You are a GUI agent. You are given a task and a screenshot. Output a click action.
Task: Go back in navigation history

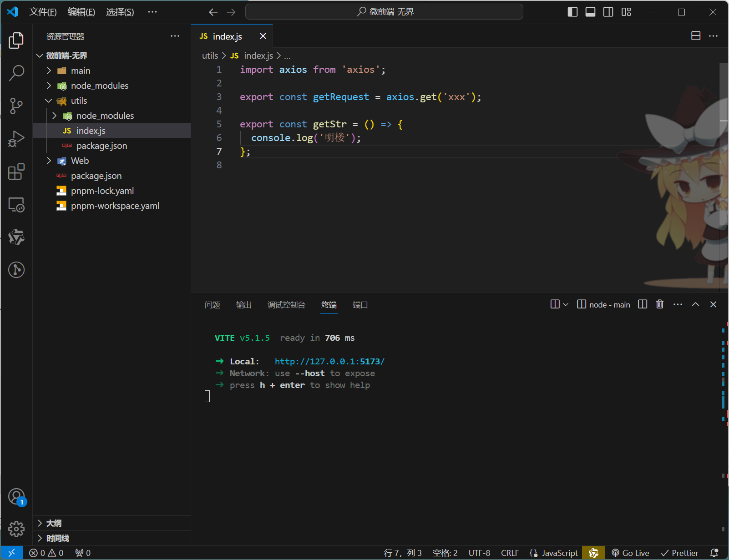click(213, 12)
